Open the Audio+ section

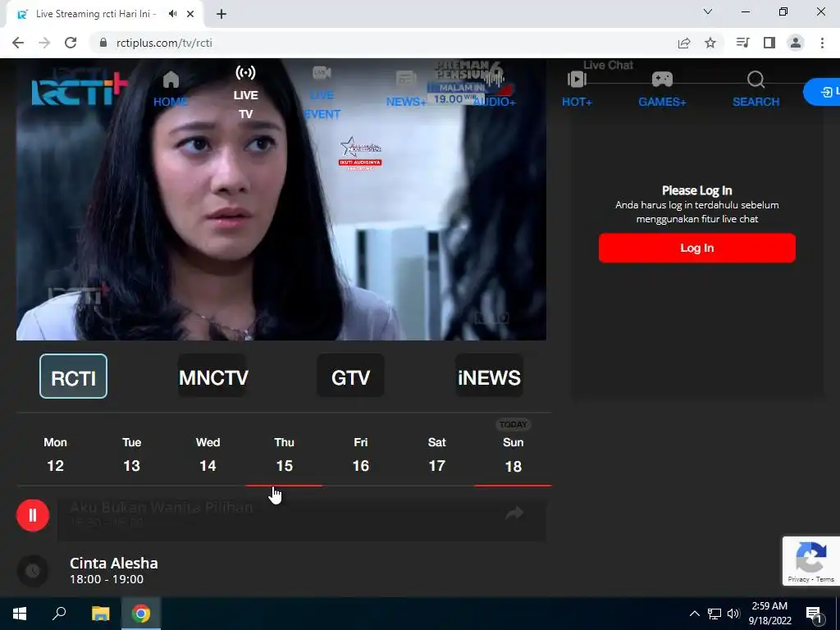[495, 89]
